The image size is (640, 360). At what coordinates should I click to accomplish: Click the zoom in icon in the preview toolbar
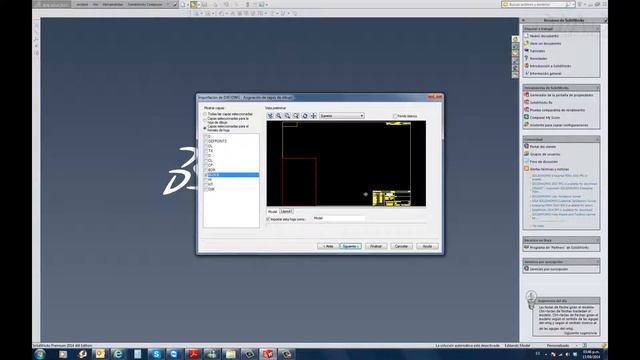(x=287, y=116)
